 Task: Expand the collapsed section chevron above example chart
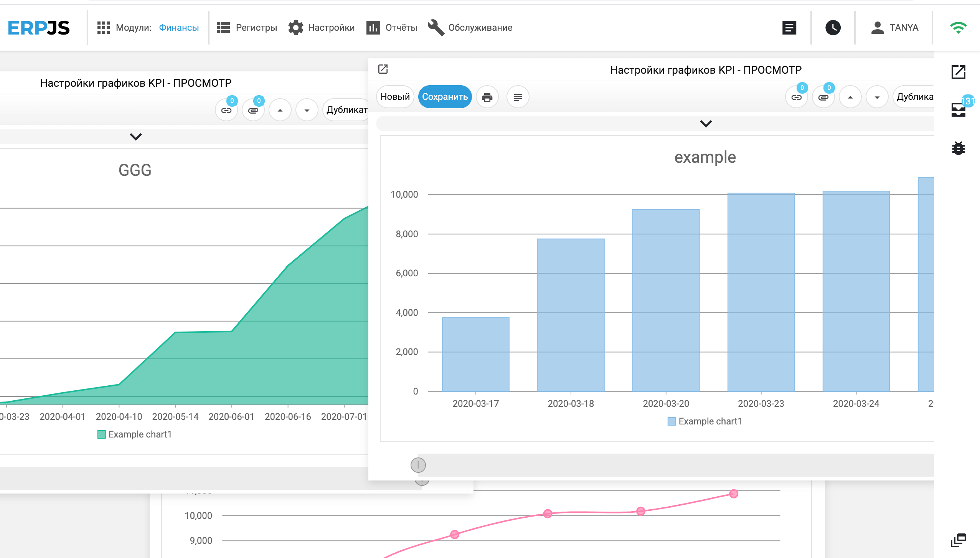point(706,124)
